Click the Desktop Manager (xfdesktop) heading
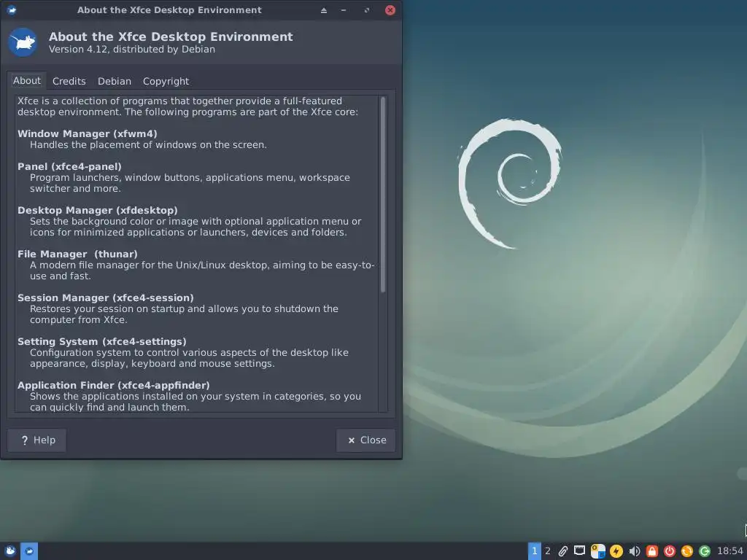 coord(98,210)
